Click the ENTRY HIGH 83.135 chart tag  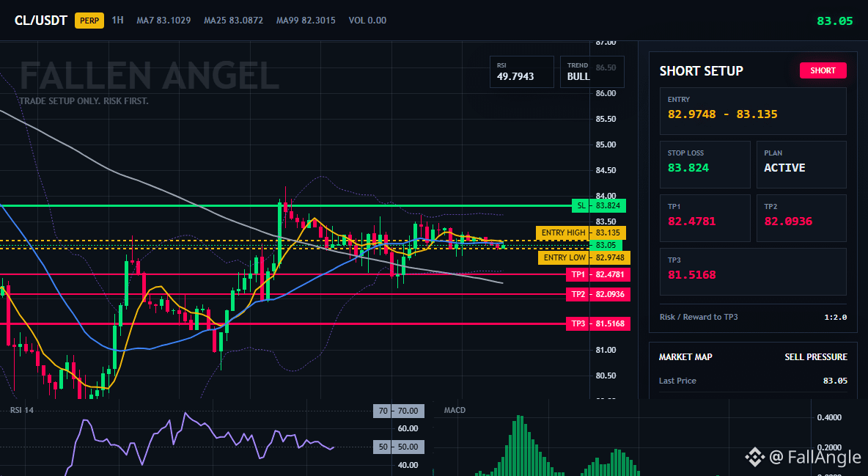(x=581, y=232)
